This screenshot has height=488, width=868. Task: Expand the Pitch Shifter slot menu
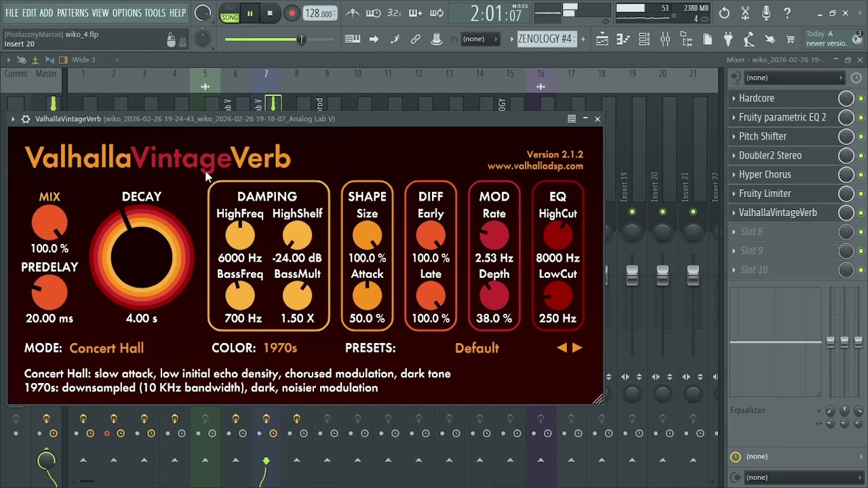tap(734, 136)
